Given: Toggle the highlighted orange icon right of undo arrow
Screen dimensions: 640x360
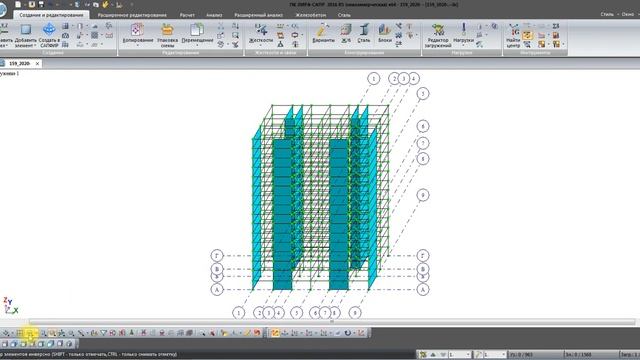Looking at the screenshot, I should pyautogui.click(x=275, y=333).
